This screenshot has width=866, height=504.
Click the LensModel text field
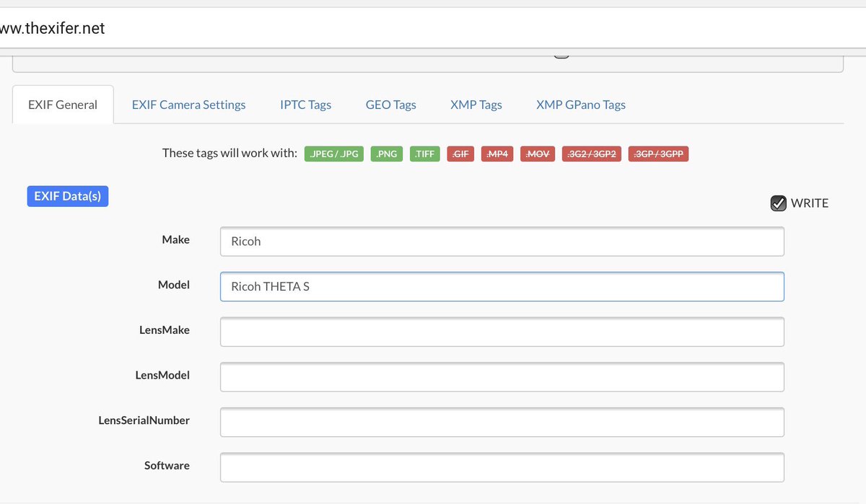502,376
